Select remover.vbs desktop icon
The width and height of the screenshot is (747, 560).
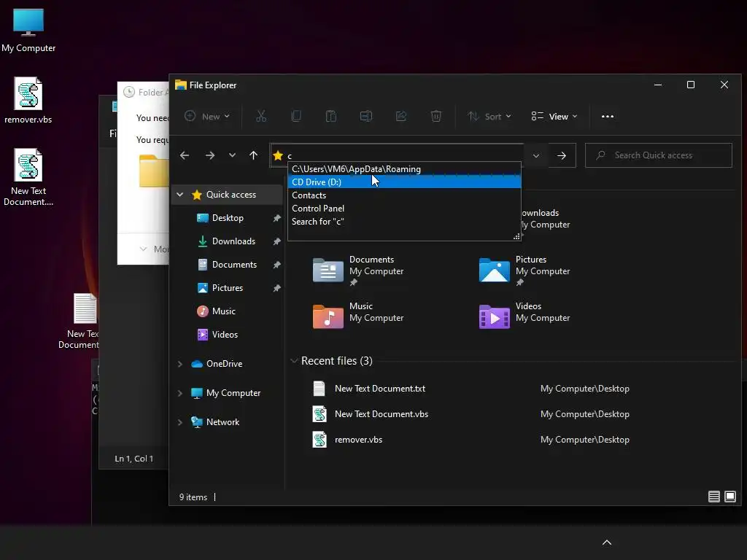pos(28,101)
